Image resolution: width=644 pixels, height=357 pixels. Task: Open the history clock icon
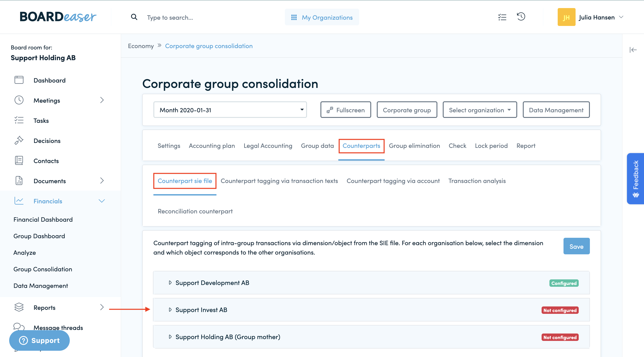[x=521, y=17]
